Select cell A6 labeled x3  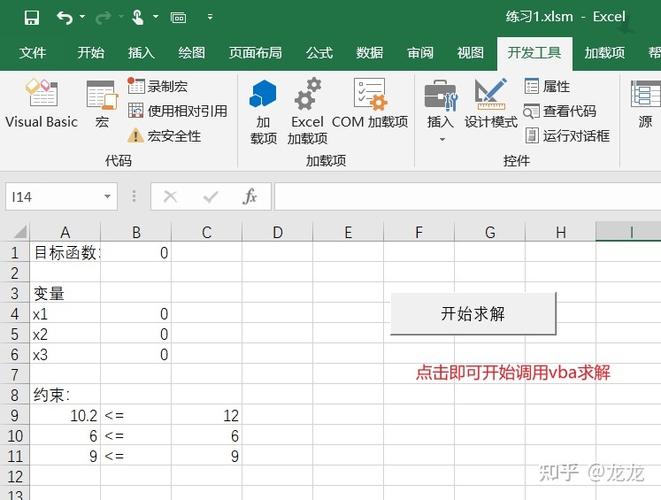tap(65, 355)
